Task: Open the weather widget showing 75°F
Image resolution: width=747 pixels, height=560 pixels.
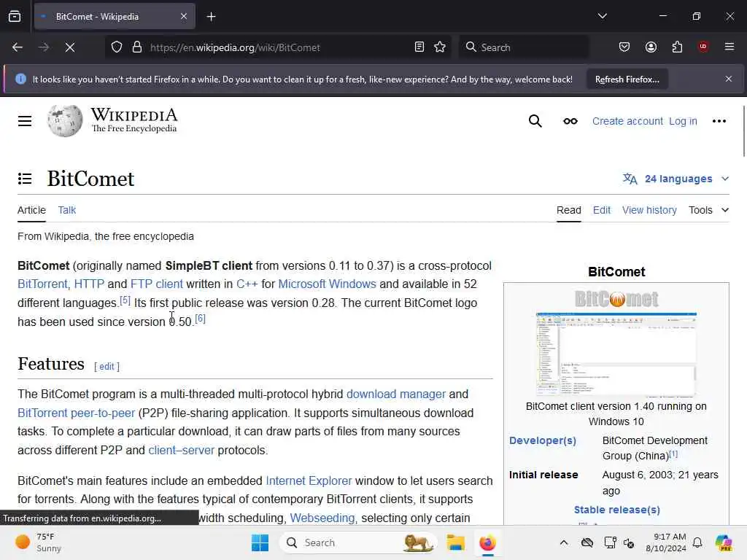Action: point(38,542)
